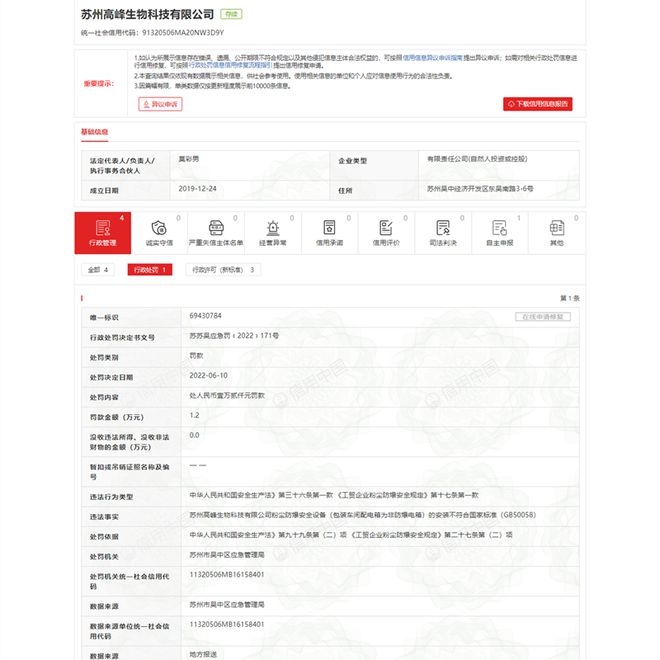660x660 pixels.
Task: Open the 信用信息异议申诉指南 link
Action: (433, 58)
